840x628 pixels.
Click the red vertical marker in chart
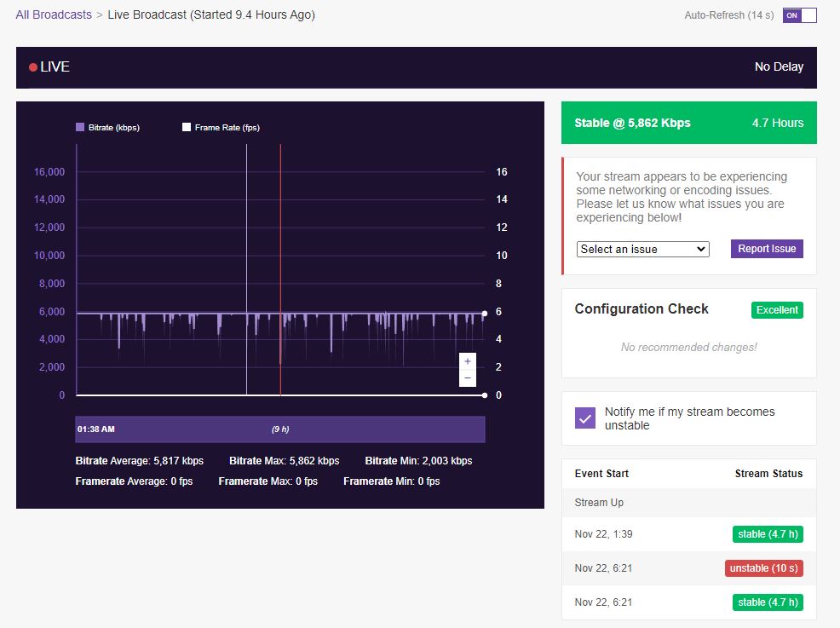[280, 256]
